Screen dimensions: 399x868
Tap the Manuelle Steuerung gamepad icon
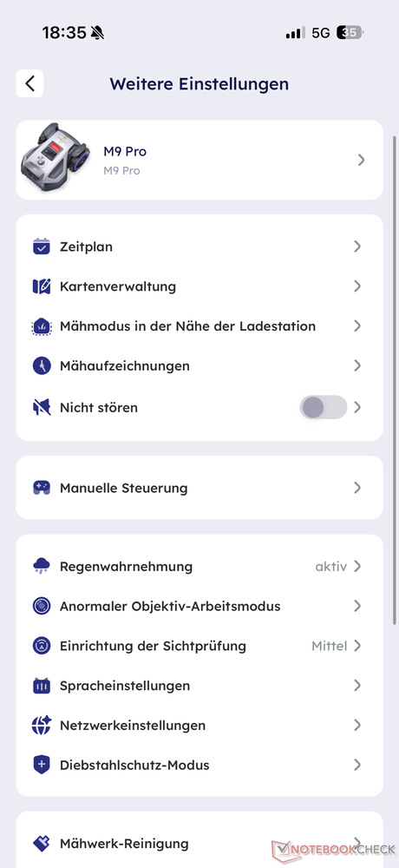pyautogui.click(x=42, y=488)
